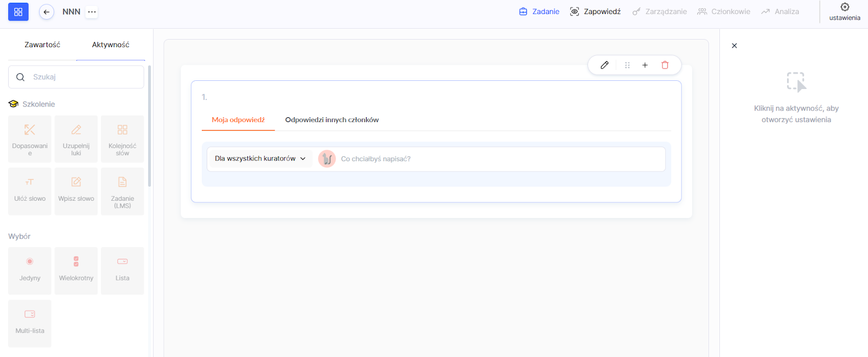Open ustawienia gear settings
This screenshot has width=868, height=357.
tap(844, 11)
